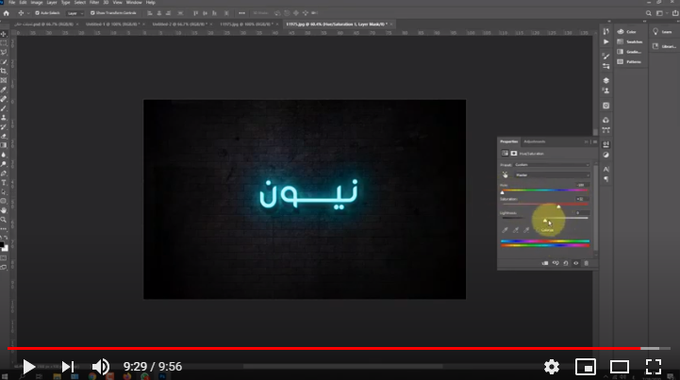Viewport: 680px width, 380px height.
Task: Select the Horizontal Type tool
Action: 4,183
